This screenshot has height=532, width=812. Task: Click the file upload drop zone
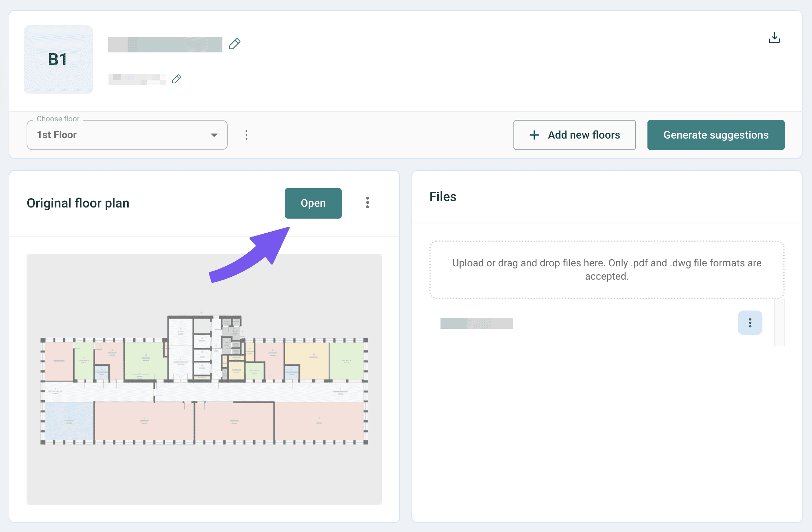[x=607, y=270]
